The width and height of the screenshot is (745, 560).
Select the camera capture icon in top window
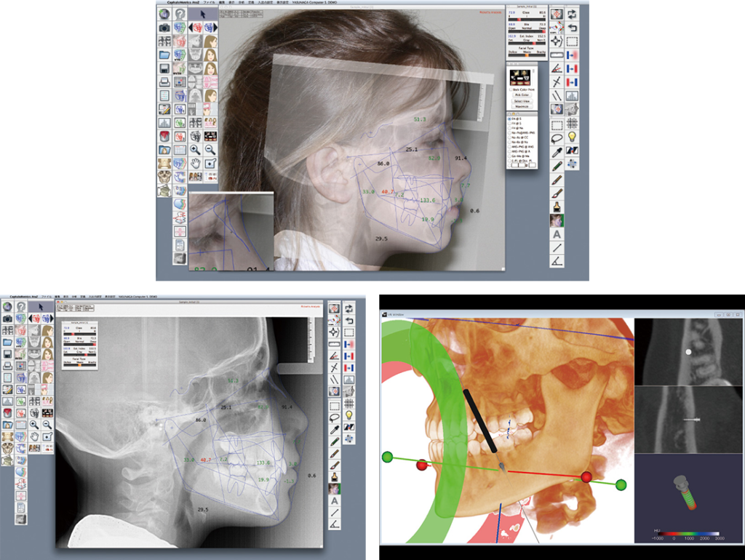pos(164,28)
